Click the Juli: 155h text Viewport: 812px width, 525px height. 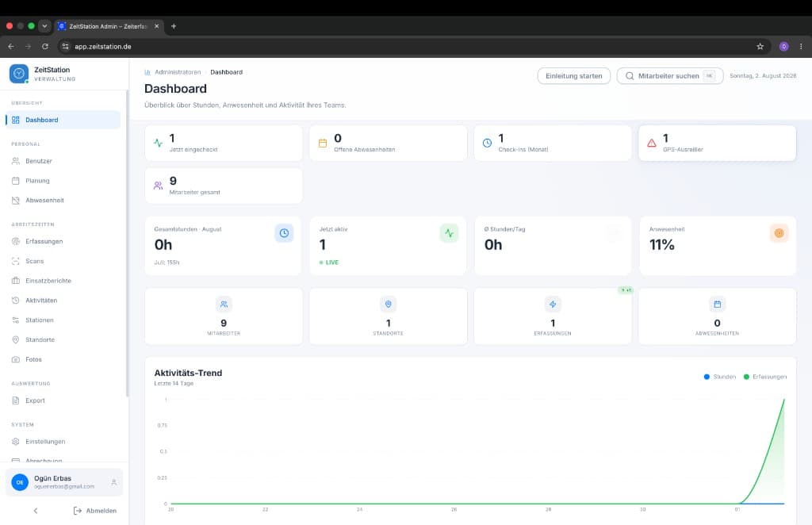[x=167, y=262]
